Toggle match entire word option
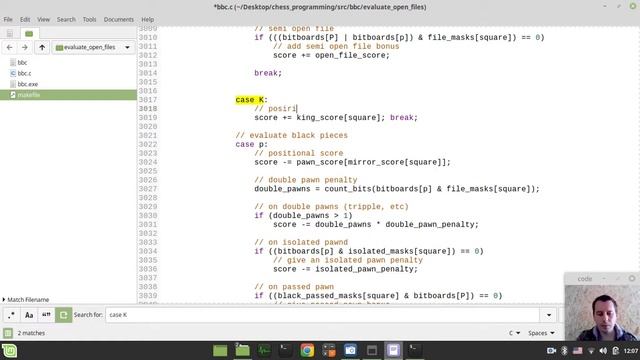Image resolution: width=640 pixels, height=360 pixels. pyautogui.click(x=46, y=315)
